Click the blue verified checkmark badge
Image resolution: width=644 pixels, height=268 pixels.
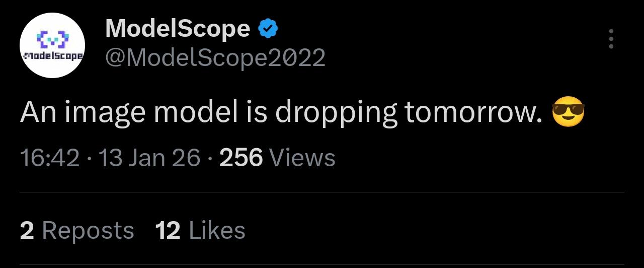(x=268, y=29)
